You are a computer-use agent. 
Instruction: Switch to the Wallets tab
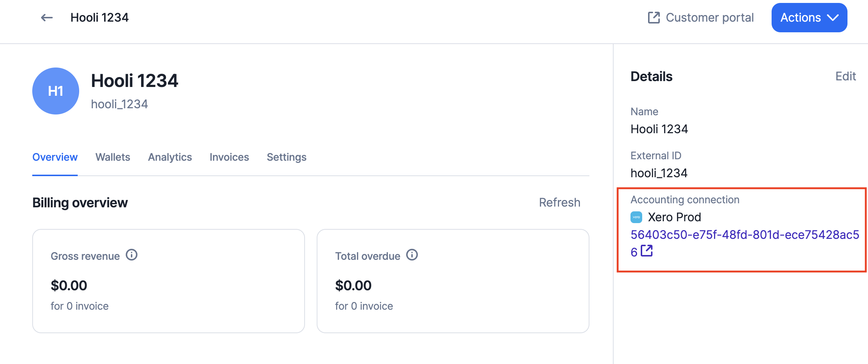pos(113,157)
